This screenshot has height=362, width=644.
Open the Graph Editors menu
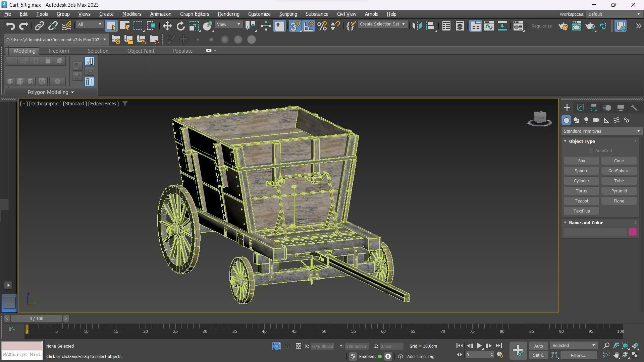click(195, 14)
